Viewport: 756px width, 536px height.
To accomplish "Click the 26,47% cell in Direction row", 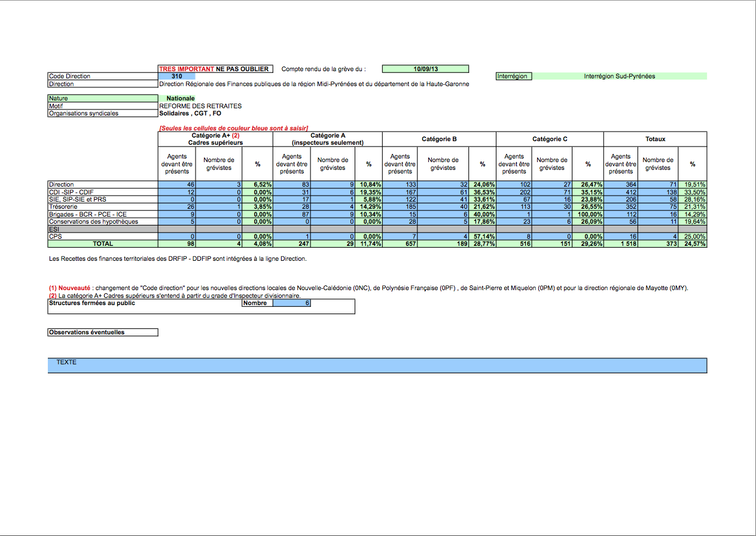I will [x=587, y=185].
